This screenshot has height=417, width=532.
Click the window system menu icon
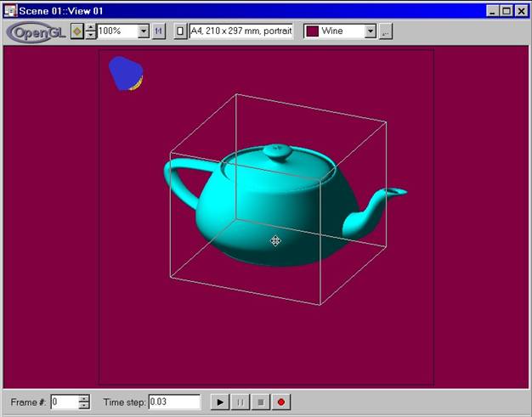pos(10,10)
